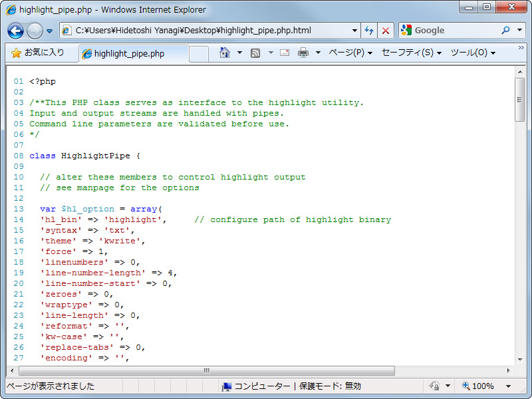This screenshot has width=532, height=399.
Task: Click the address bar showing highlight_pipe.php.html
Action: tap(209, 31)
